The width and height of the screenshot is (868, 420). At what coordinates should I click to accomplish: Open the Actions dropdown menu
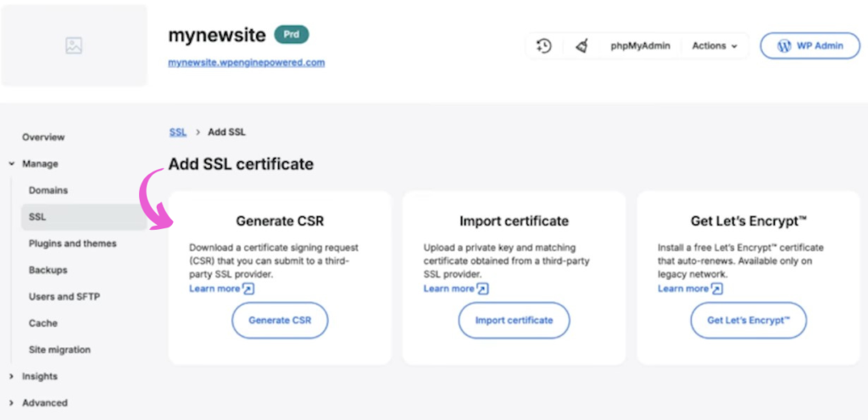coord(715,46)
